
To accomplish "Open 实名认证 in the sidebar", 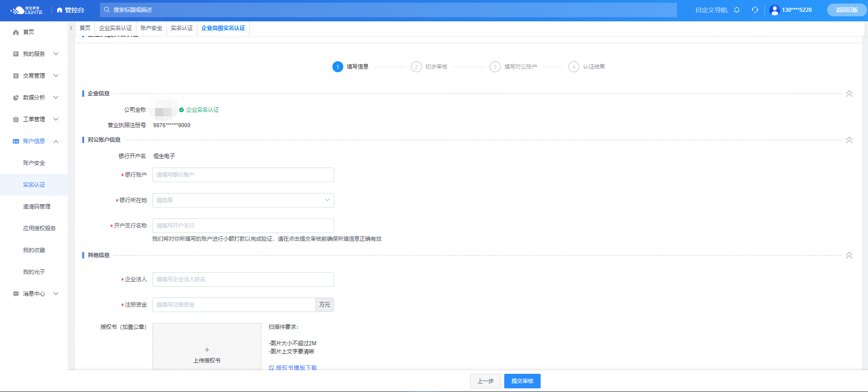I will 34,185.
